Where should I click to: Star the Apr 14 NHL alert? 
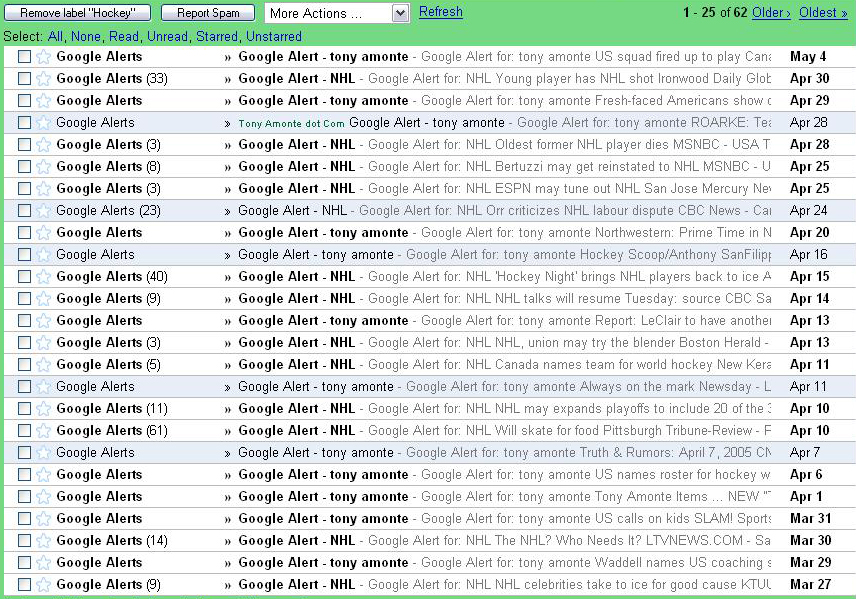[43, 299]
